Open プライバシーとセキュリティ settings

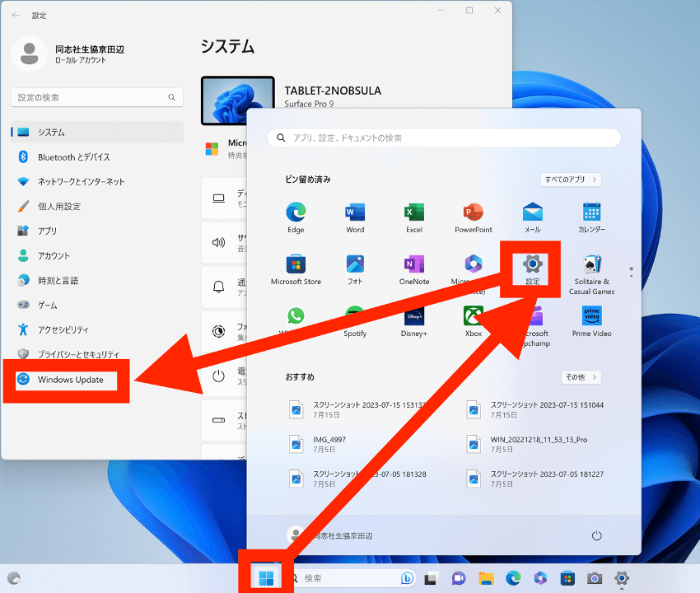pyautogui.click(x=97, y=354)
